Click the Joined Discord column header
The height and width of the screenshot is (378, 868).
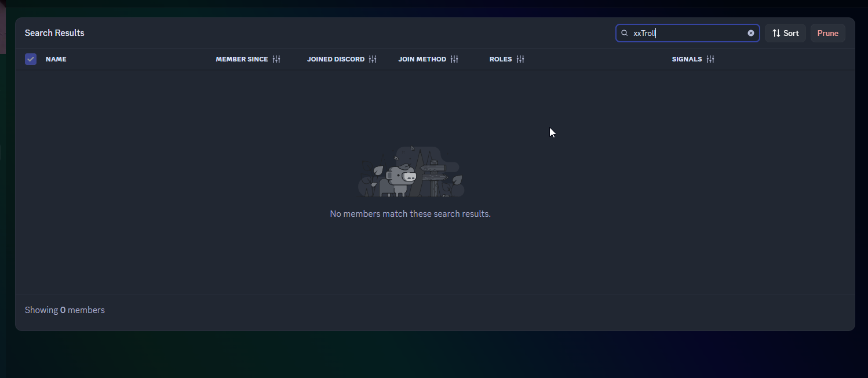(x=335, y=59)
